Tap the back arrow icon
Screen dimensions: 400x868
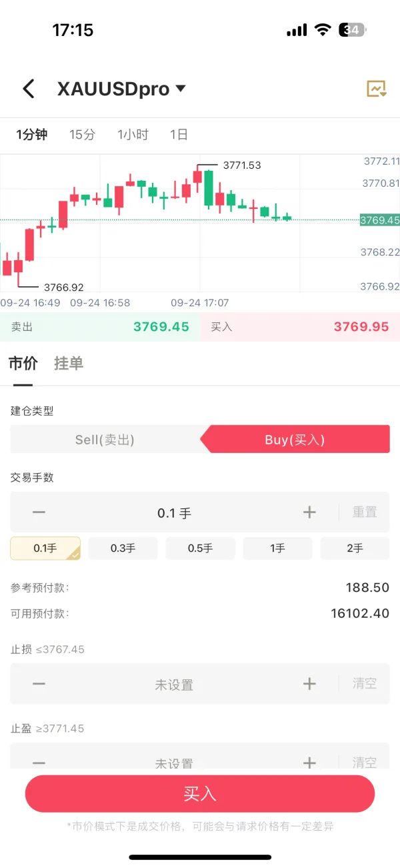tap(28, 89)
